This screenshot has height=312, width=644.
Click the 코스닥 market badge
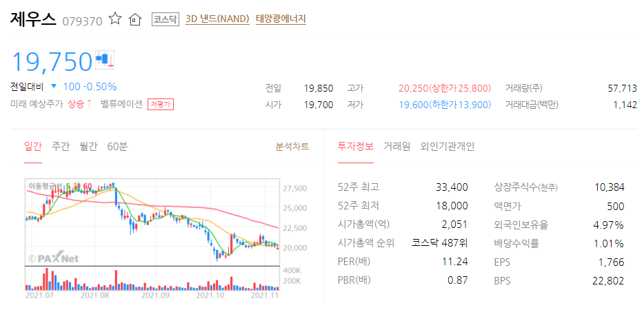coord(165,19)
